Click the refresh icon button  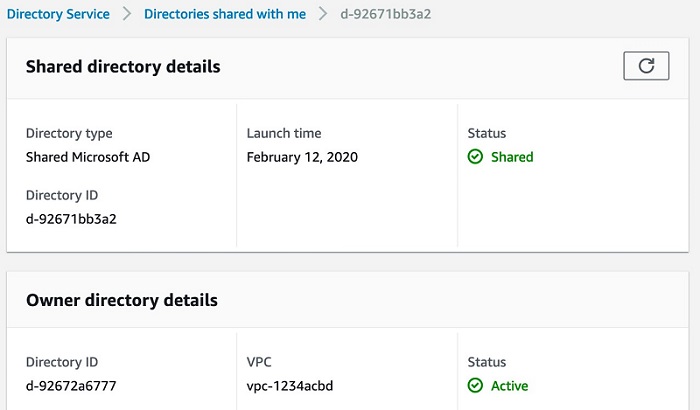tap(646, 66)
